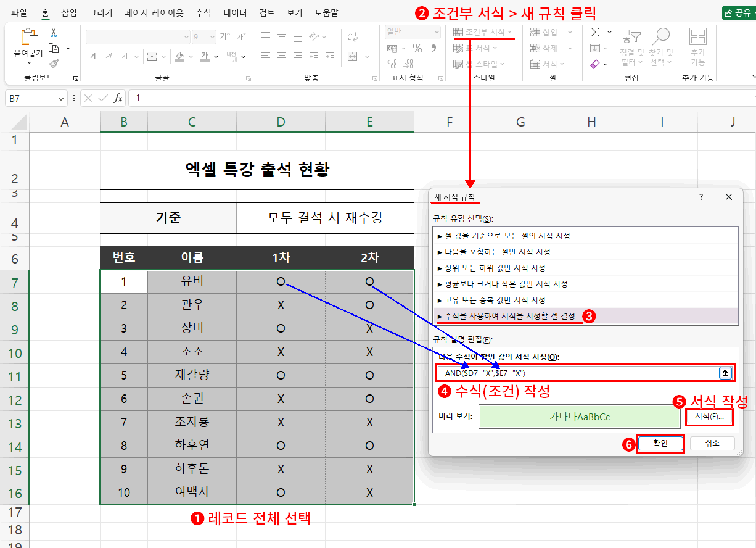Toggle Underline (가) formatting

click(125, 56)
